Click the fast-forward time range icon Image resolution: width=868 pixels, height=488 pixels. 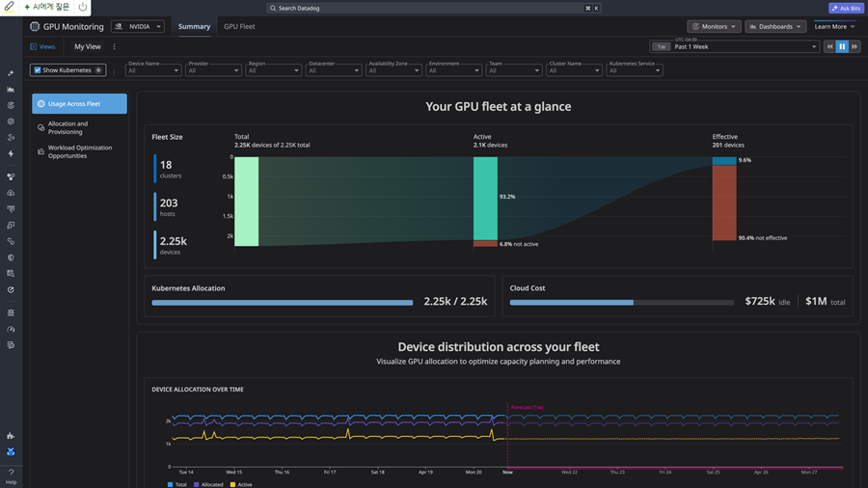click(854, 46)
